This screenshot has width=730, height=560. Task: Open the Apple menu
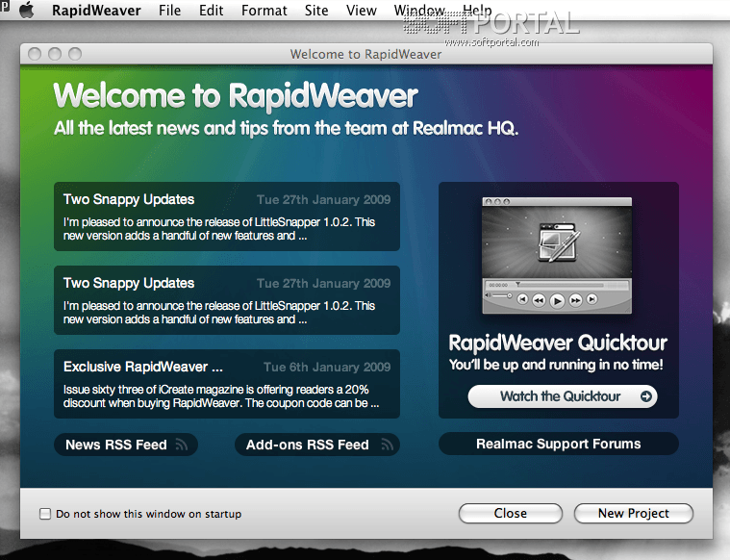[27, 10]
